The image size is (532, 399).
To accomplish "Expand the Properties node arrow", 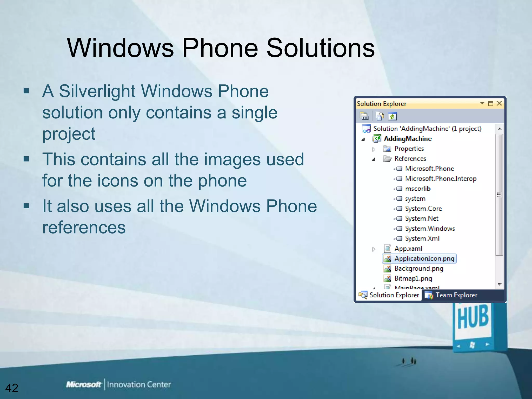I will (374, 149).
